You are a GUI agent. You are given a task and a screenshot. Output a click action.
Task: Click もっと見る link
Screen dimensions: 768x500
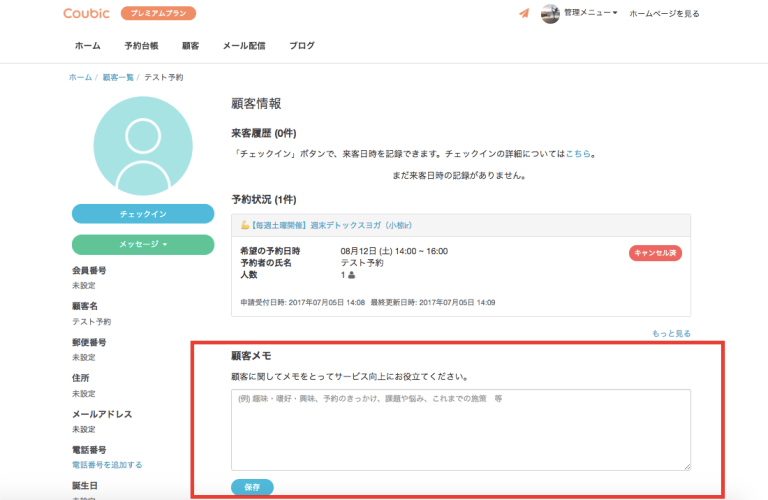[671, 333]
